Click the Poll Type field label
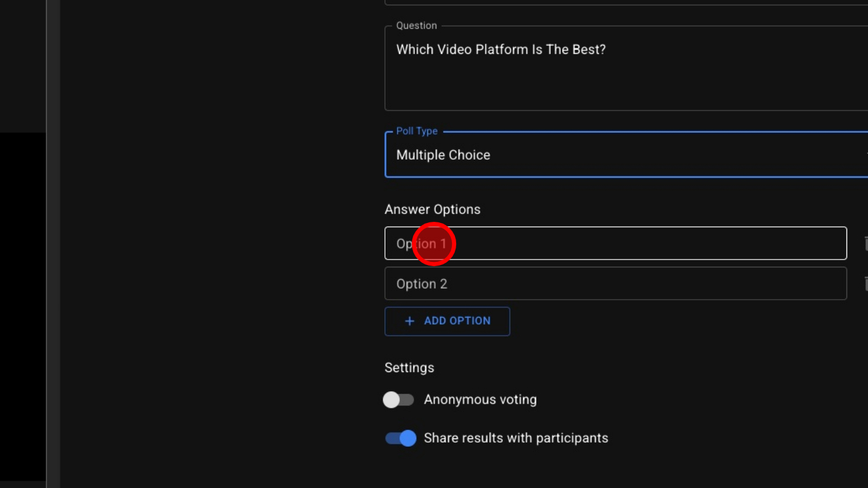The image size is (868, 488). tap(417, 131)
